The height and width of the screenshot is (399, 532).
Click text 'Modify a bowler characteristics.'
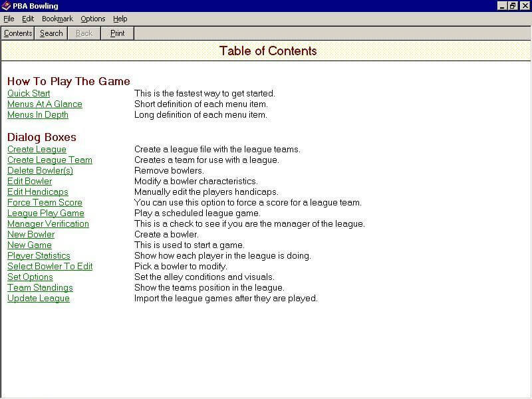click(196, 181)
